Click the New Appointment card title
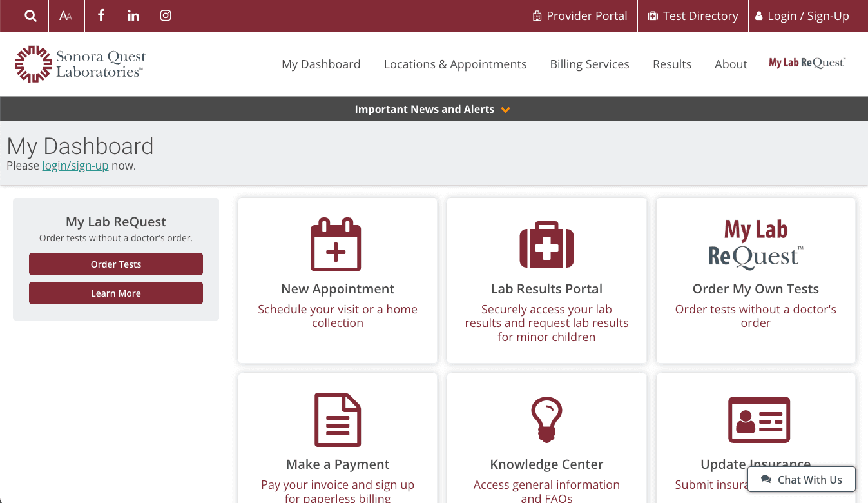Viewport: 868px width, 503px height. tap(338, 289)
